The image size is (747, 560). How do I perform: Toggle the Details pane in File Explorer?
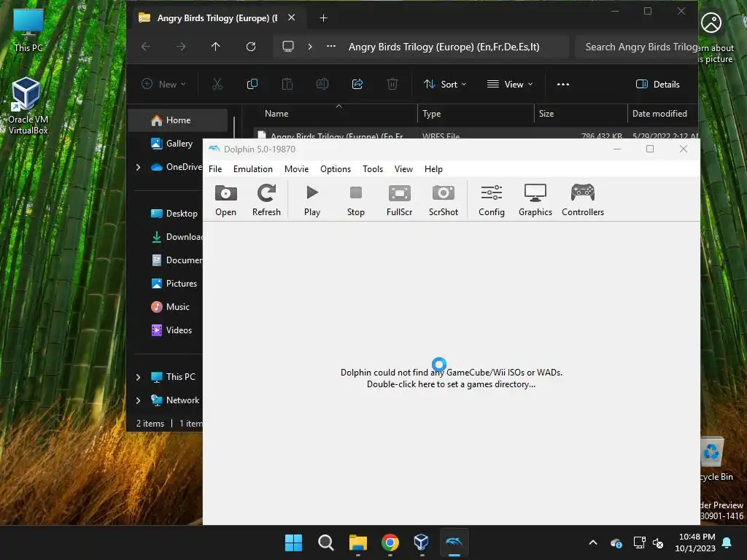tap(658, 85)
